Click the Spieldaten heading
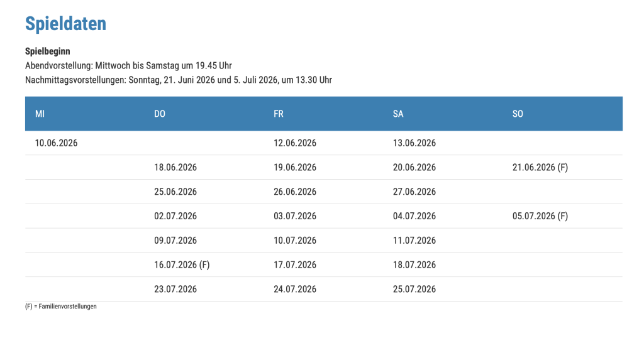 65,24
